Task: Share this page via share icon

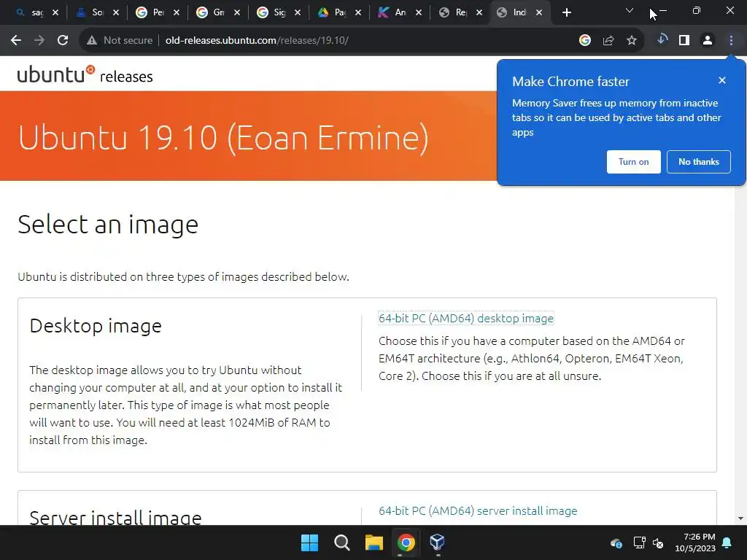Action: tap(608, 41)
